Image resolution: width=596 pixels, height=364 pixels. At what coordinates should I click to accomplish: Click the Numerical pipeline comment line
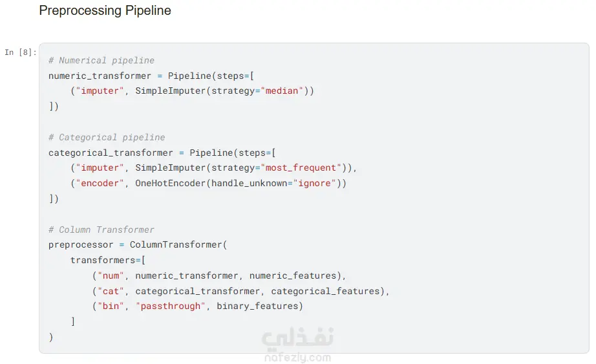101,60
